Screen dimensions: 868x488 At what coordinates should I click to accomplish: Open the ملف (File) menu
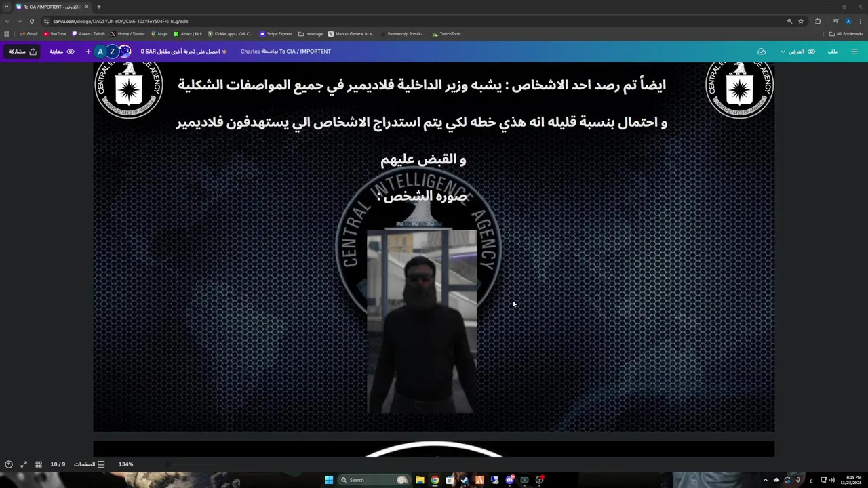(x=833, y=52)
